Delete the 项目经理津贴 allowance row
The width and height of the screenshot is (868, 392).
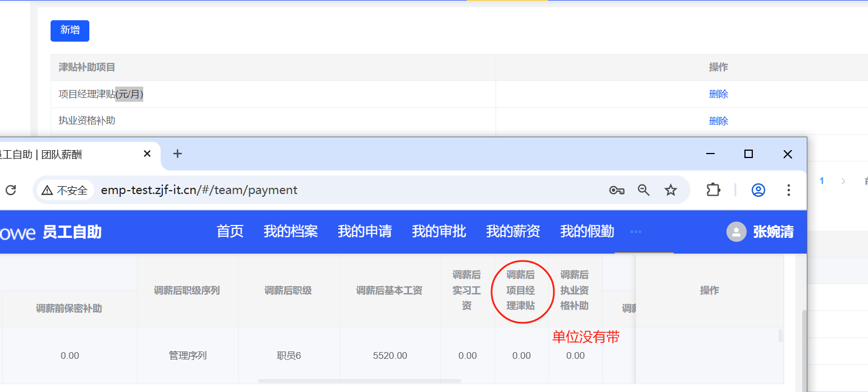click(718, 94)
